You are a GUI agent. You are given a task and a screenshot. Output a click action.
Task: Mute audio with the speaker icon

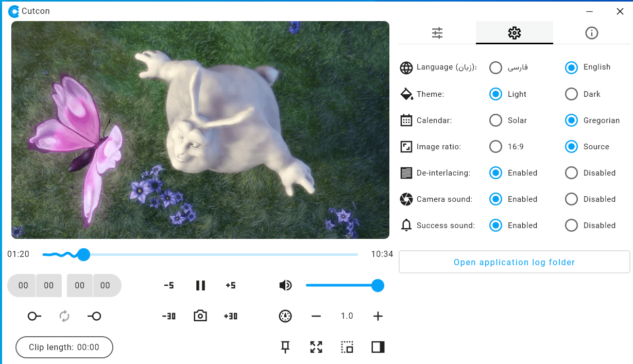click(285, 285)
